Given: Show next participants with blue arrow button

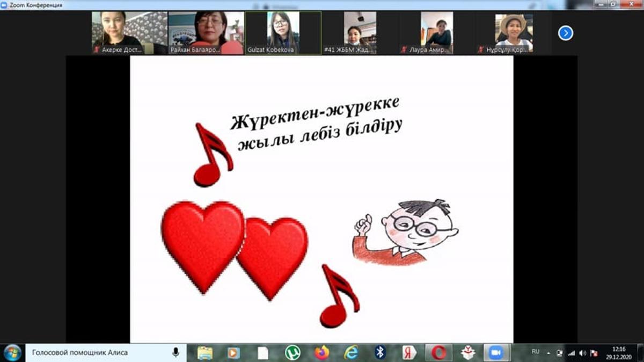Looking at the screenshot, I should coord(565,33).
